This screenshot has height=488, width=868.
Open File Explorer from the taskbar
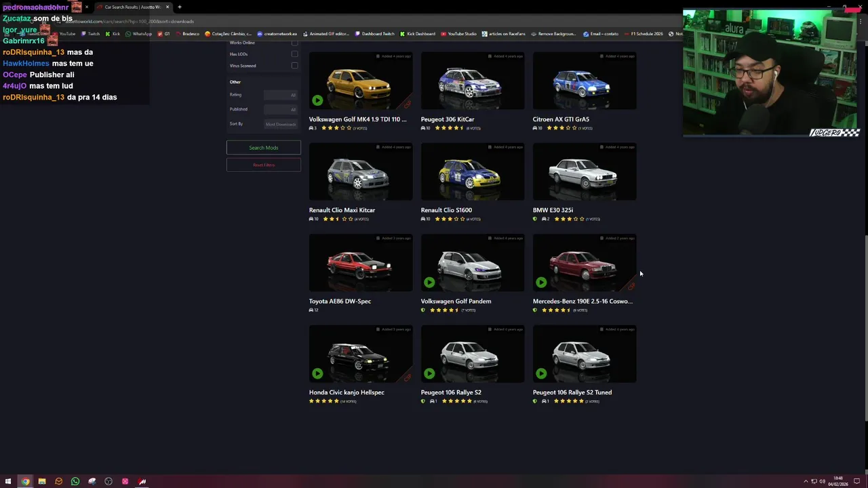point(42,481)
